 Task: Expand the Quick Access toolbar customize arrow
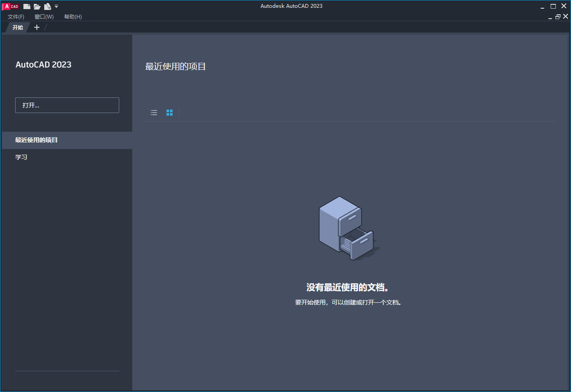(56, 6)
